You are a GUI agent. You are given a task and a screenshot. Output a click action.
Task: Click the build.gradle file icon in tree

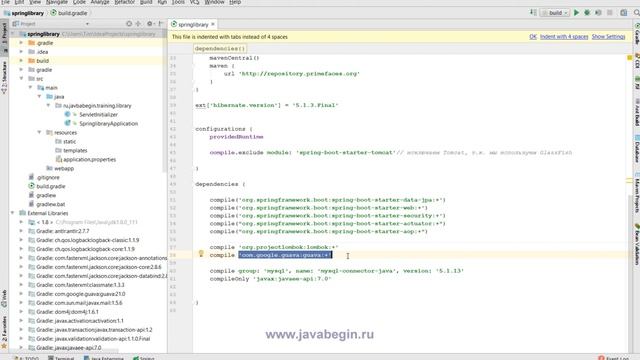(x=31, y=186)
